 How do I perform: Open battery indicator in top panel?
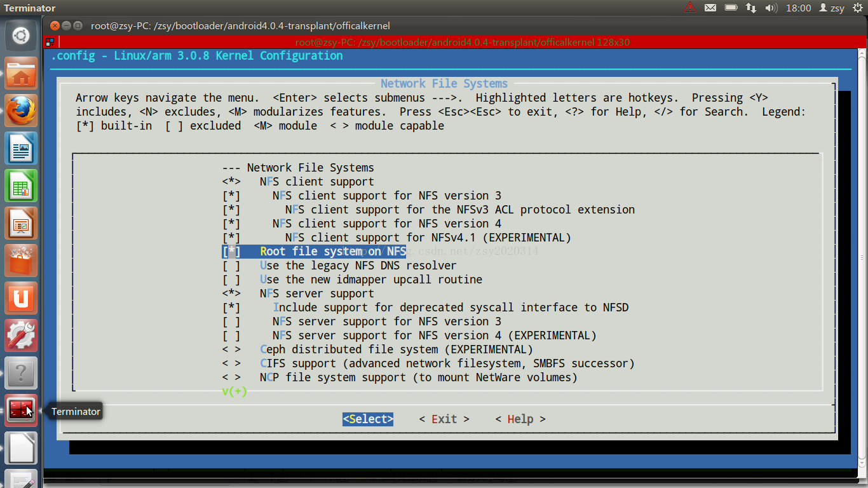coord(731,8)
